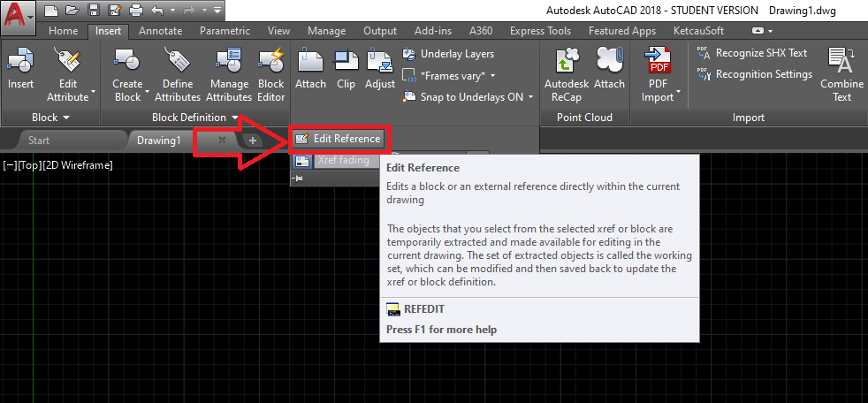
Task: Open the Add-ins ribbon tab
Action: 433,31
